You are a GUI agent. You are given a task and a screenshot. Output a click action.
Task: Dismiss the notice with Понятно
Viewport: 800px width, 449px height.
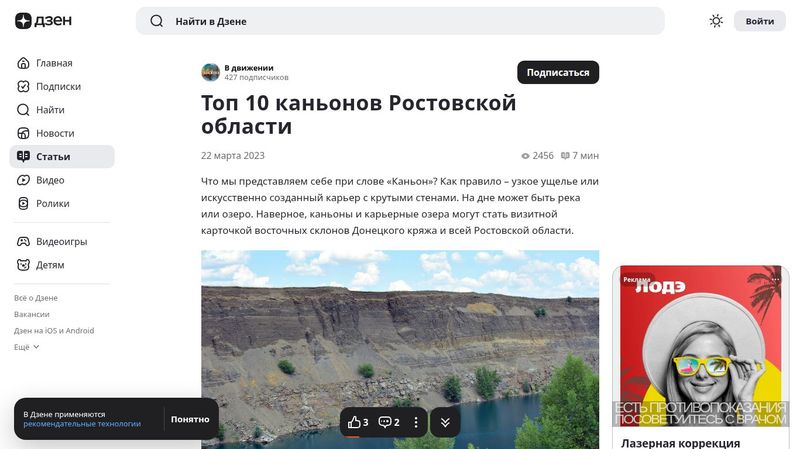190,419
